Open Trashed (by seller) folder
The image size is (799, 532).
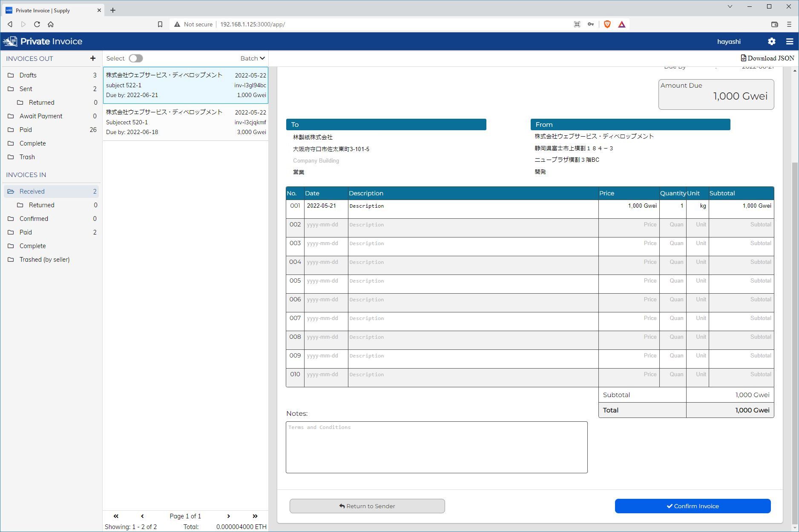52,260
